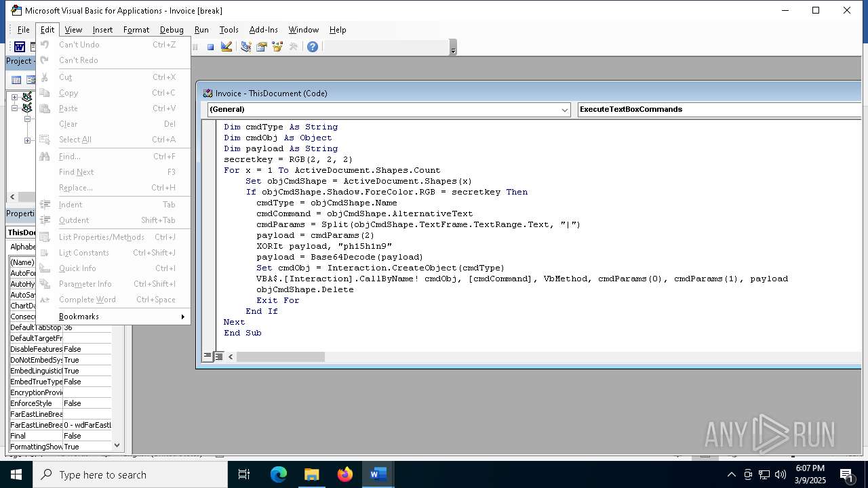Screen dimensions: 868x488
Task: Open Visual Basic Help icon
Action: 313,47
